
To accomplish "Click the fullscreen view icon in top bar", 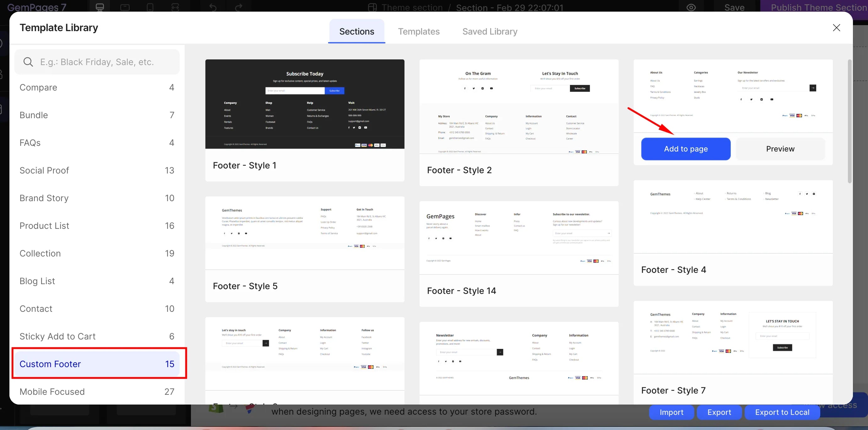I will tap(175, 7).
